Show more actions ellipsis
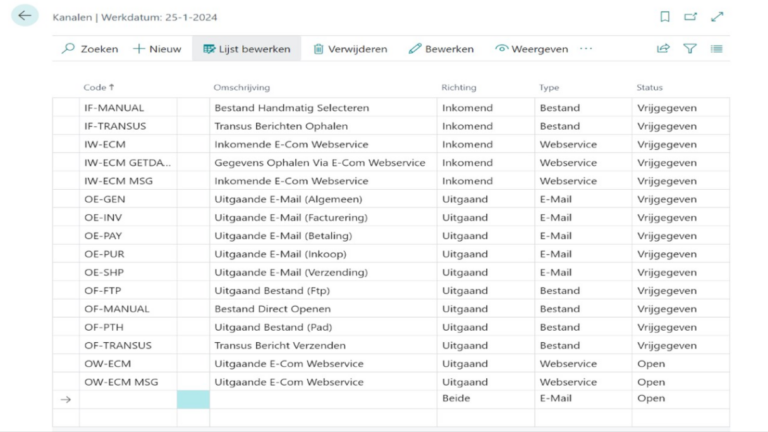The width and height of the screenshot is (768, 432). click(x=586, y=48)
